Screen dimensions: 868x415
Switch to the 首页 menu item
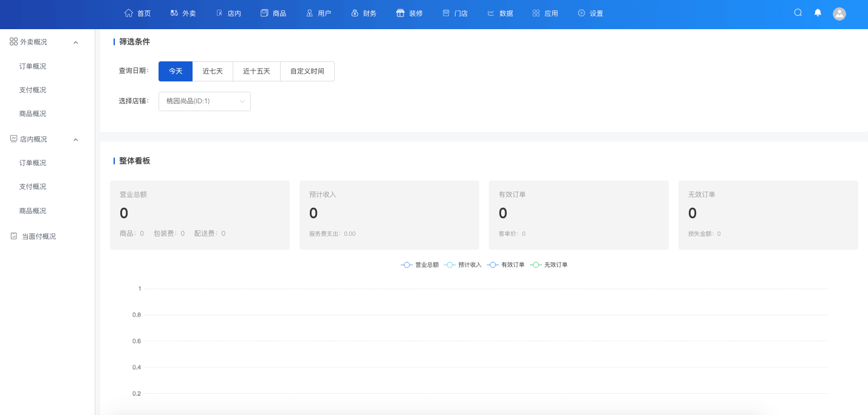pyautogui.click(x=137, y=12)
